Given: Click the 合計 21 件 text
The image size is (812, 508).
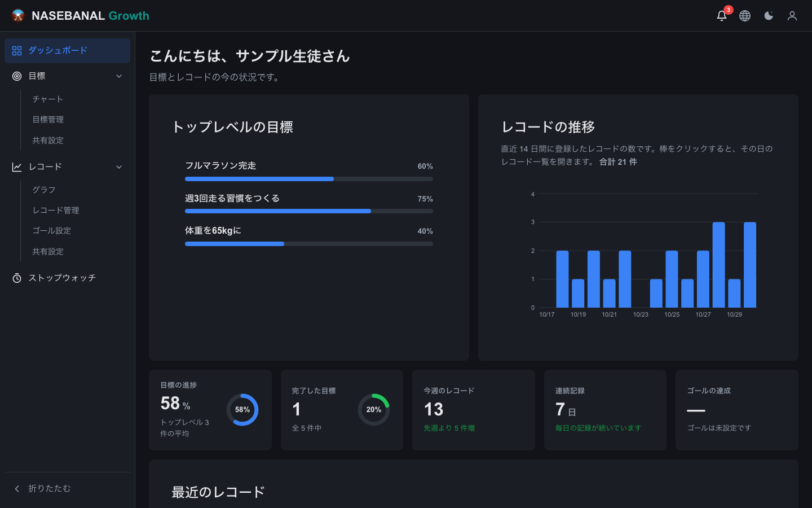Looking at the screenshot, I should pos(618,162).
